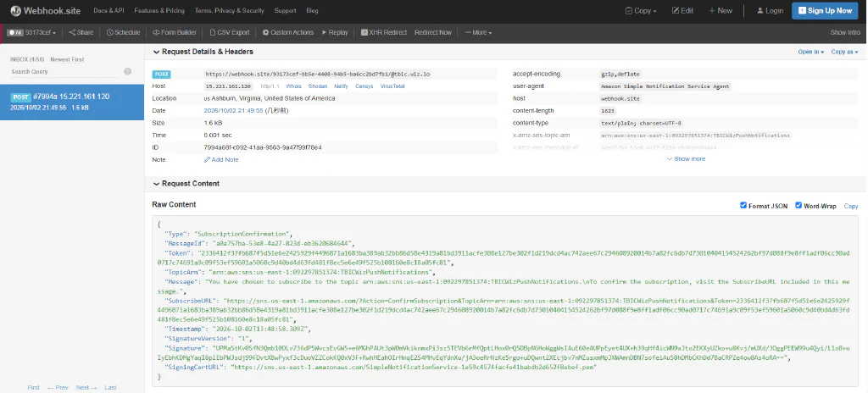Toggle Newest First sorting
The height and width of the screenshot is (393, 868).
point(67,60)
